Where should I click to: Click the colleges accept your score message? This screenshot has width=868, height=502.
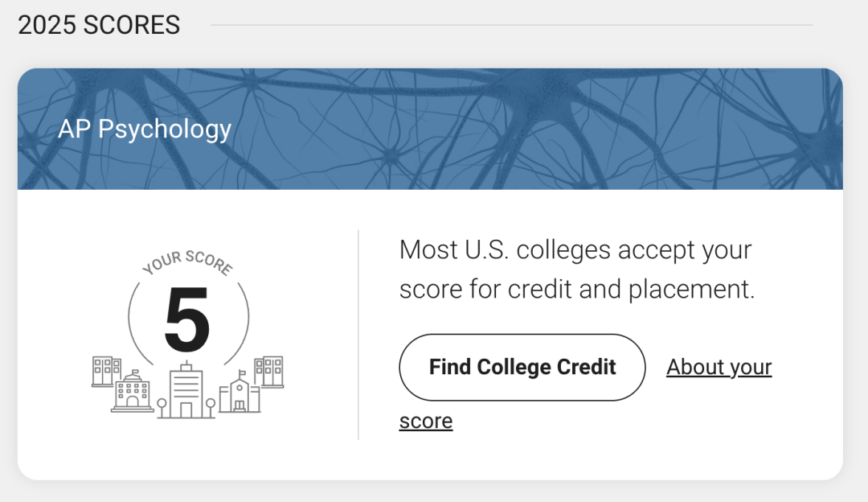tap(577, 270)
